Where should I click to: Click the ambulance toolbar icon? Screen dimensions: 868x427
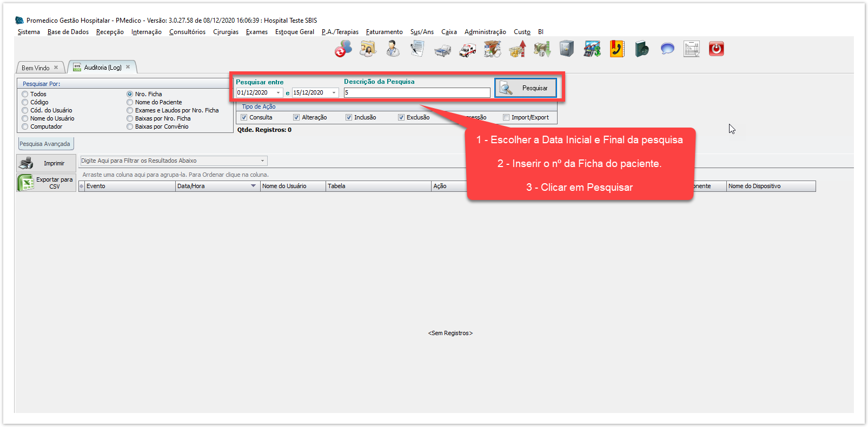tap(467, 50)
